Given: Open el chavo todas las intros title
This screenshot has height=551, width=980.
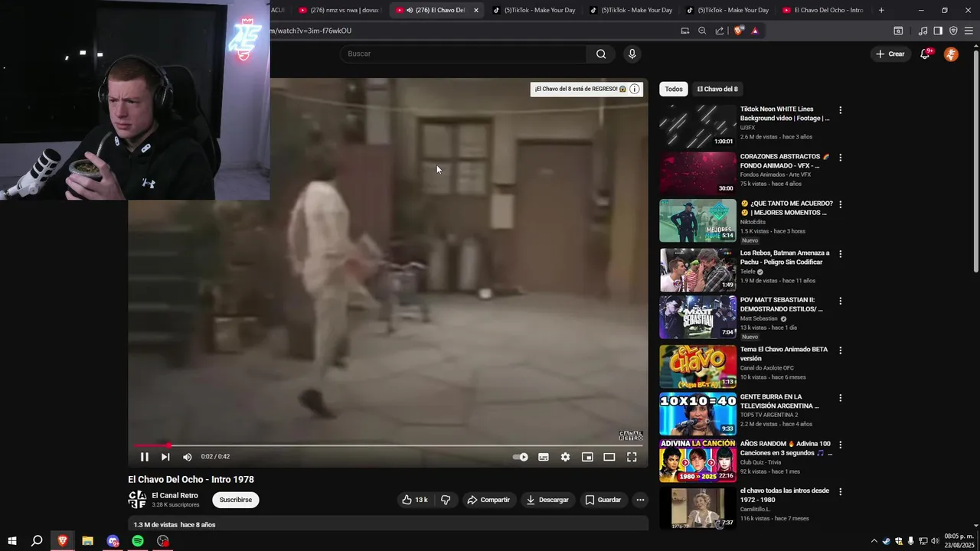Looking at the screenshot, I should (785, 495).
